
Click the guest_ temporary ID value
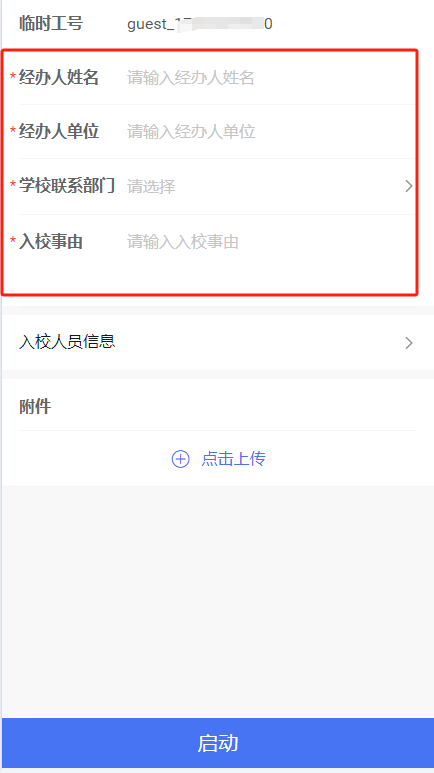tap(200, 24)
